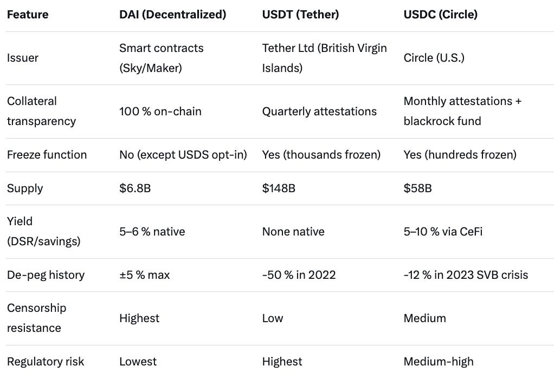This screenshot has width=554, height=392.
Task: Click the Freeze function row label
Action: pyautogui.click(x=47, y=155)
